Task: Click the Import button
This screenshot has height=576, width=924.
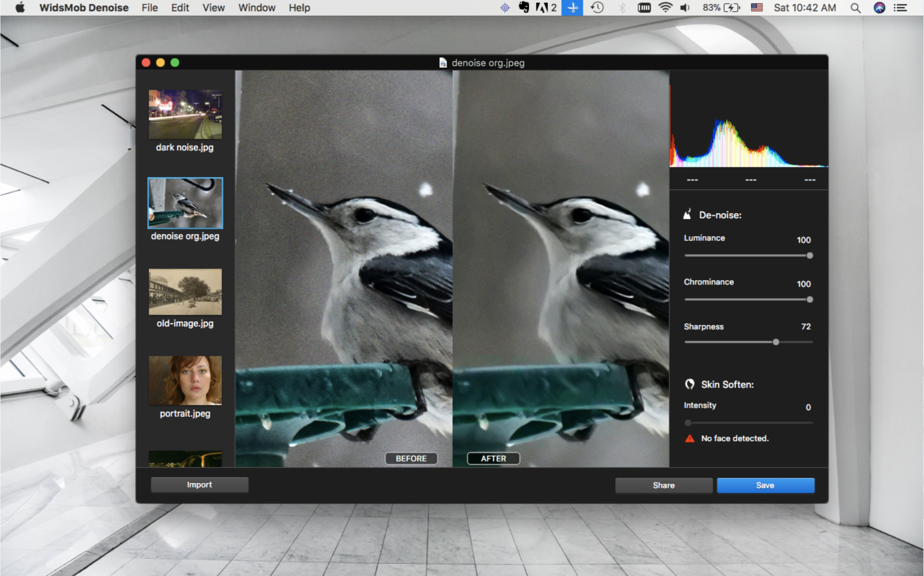Action: [x=199, y=484]
